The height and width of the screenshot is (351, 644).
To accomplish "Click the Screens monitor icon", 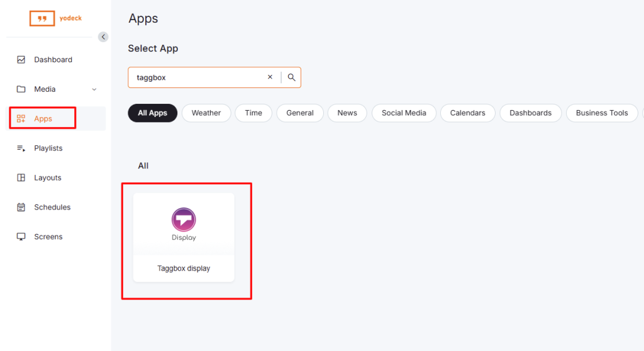I will pyautogui.click(x=21, y=237).
